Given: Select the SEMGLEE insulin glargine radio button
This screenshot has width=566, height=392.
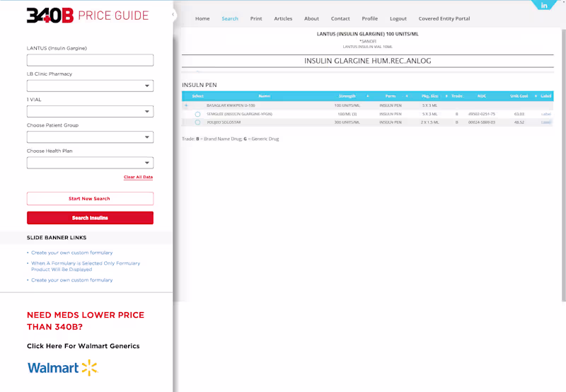Looking at the screenshot, I should tap(197, 114).
